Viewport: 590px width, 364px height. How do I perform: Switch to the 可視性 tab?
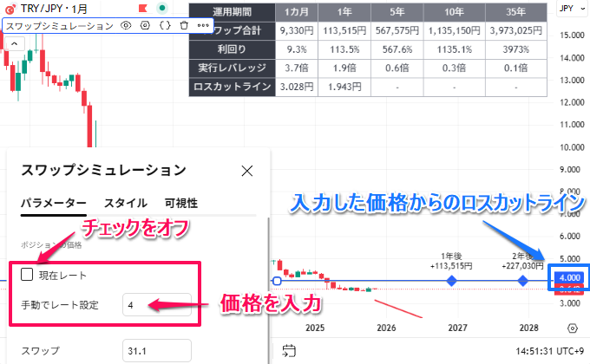pos(181,203)
